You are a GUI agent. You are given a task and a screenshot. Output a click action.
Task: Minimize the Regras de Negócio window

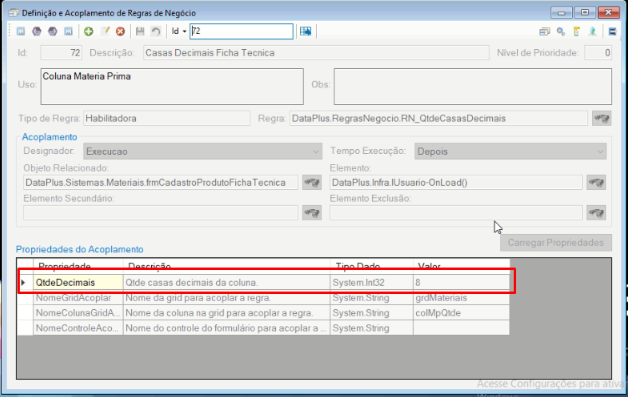coord(562,12)
